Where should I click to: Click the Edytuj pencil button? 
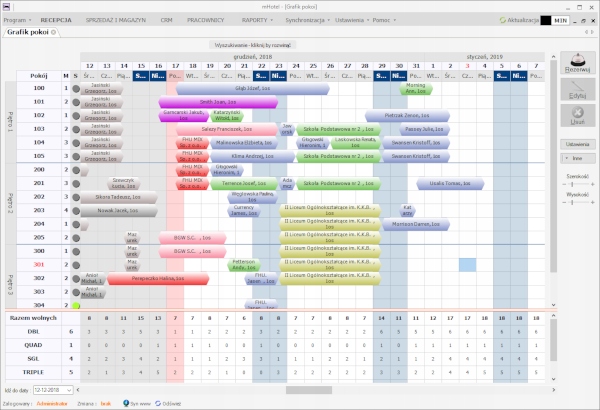[x=577, y=90]
